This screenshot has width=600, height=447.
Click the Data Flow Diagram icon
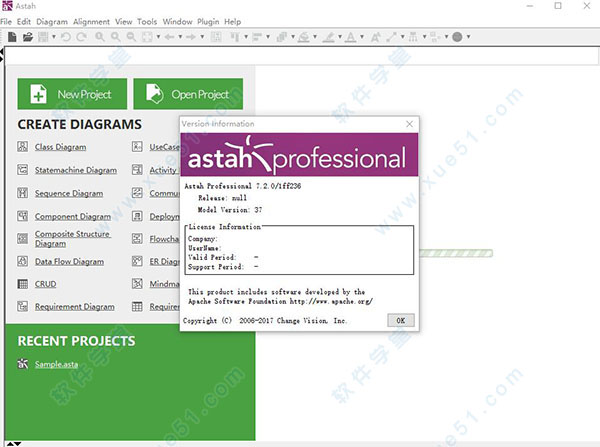(24, 262)
